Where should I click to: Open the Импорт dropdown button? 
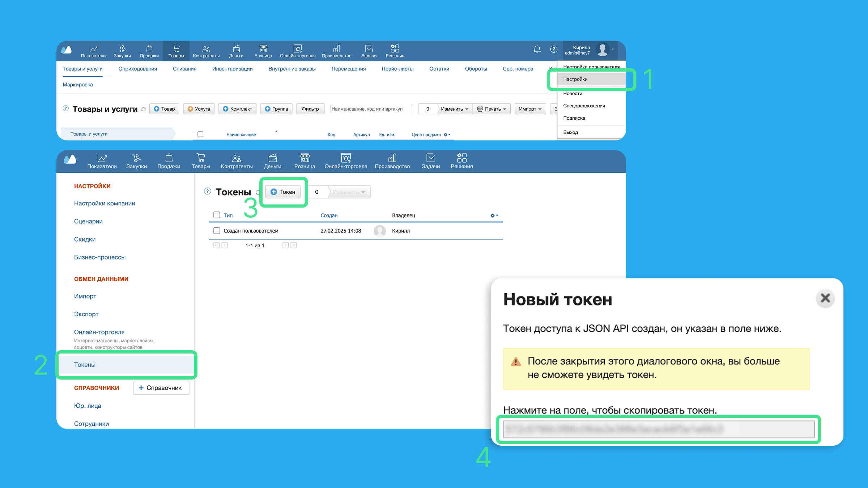[530, 109]
